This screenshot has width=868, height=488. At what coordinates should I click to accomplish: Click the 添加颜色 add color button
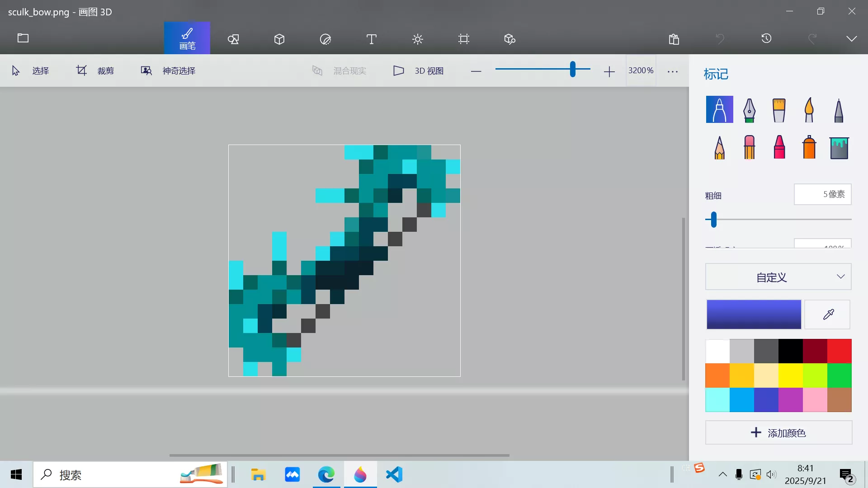coord(778,432)
